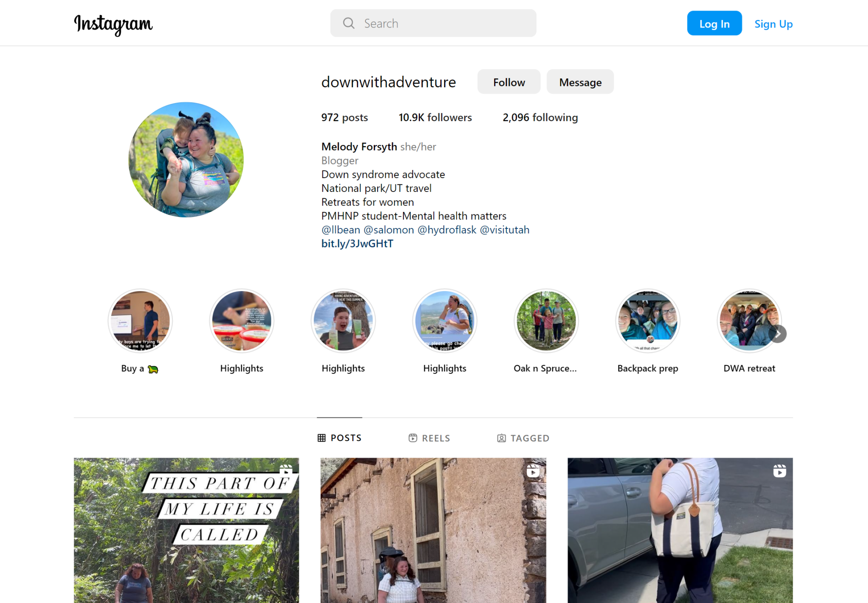Click the reel icon on the car post
Viewport: 868px width, 603px height.
pyautogui.click(x=779, y=471)
